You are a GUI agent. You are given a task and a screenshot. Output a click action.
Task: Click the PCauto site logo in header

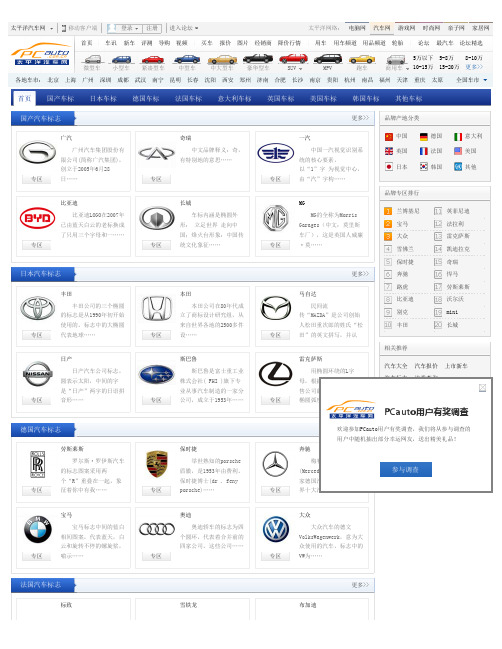[x=41, y=54]
